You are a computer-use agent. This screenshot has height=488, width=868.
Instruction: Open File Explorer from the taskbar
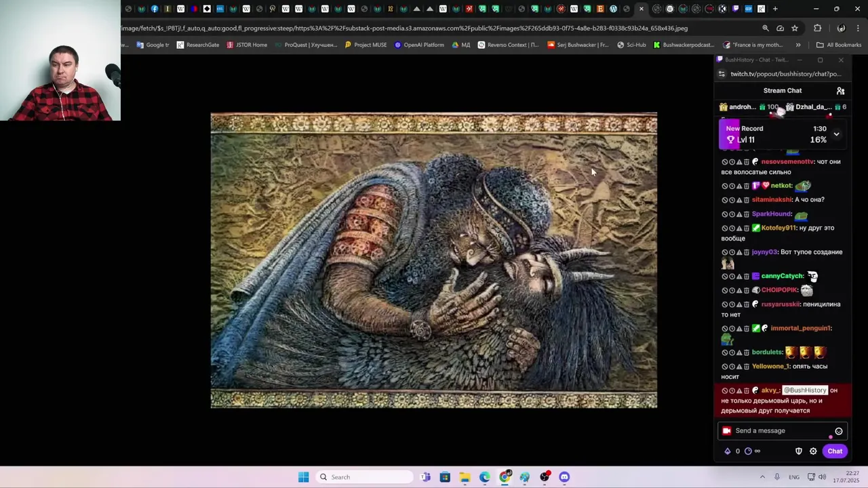[465, 477]
